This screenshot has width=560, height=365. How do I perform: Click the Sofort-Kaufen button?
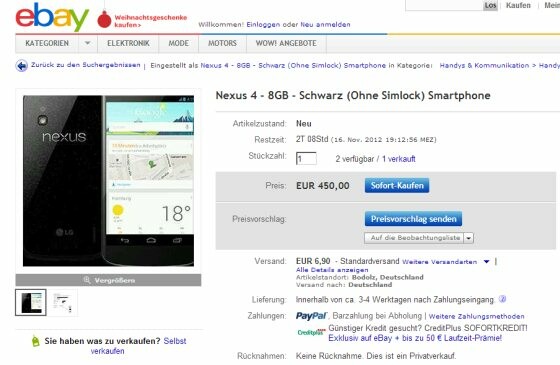pyautogui.click(x=397, y=186)
